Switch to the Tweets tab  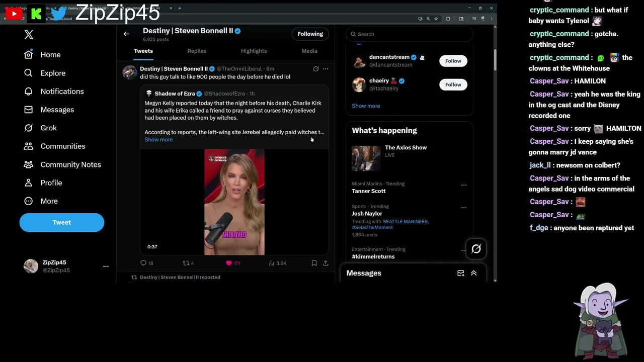coord(143,51)
